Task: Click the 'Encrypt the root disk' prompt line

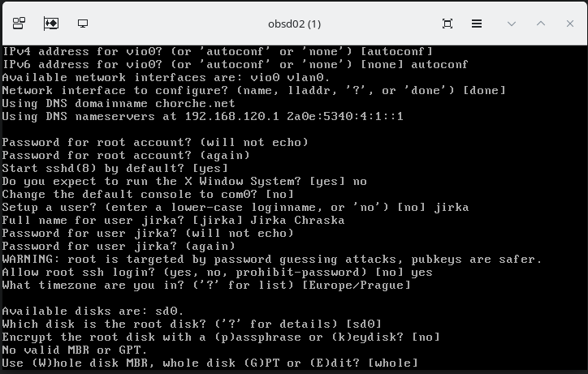Action: click(x=220, y=337)
